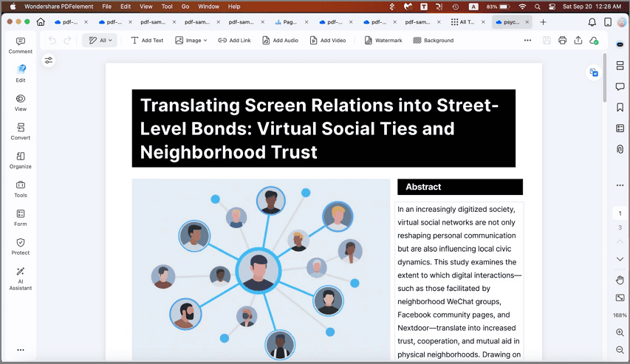
Task: Click Add Audio button
Action: coord(280,40)
